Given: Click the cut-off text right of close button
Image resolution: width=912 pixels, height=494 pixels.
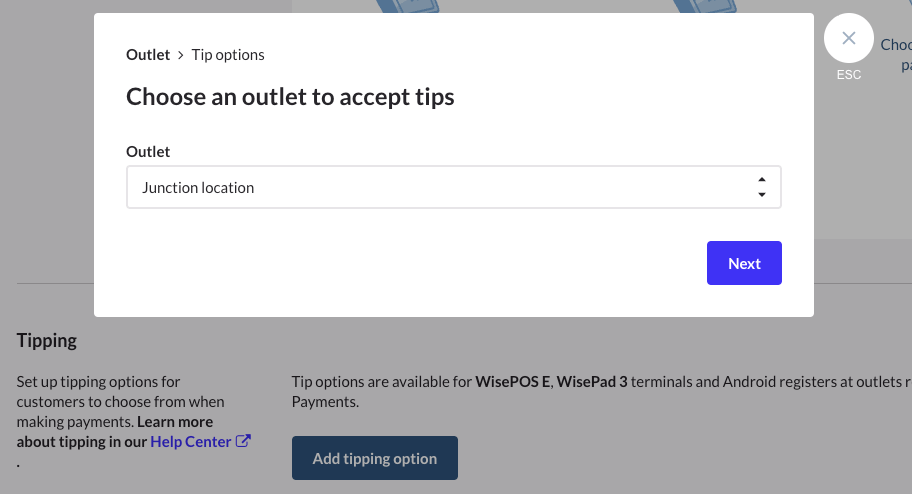Looking at the screenshot, I should [897, 55].
